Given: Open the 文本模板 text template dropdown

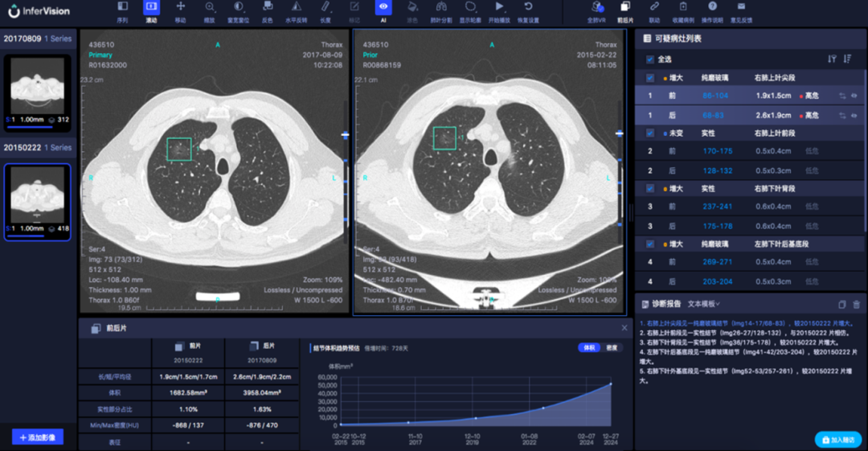Looking at the screenshot, I should (x=703, y=304).
